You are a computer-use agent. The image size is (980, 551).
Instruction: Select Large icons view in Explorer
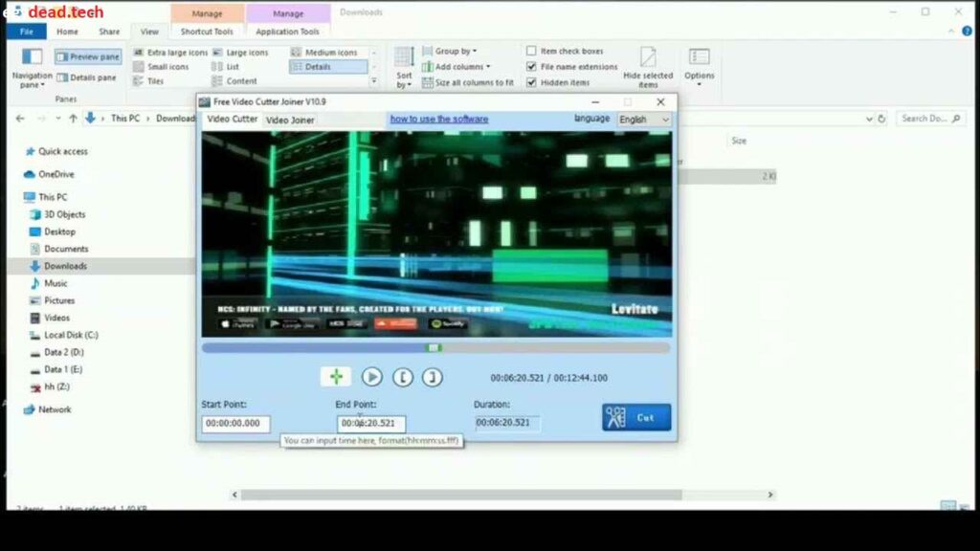point(247,52)
